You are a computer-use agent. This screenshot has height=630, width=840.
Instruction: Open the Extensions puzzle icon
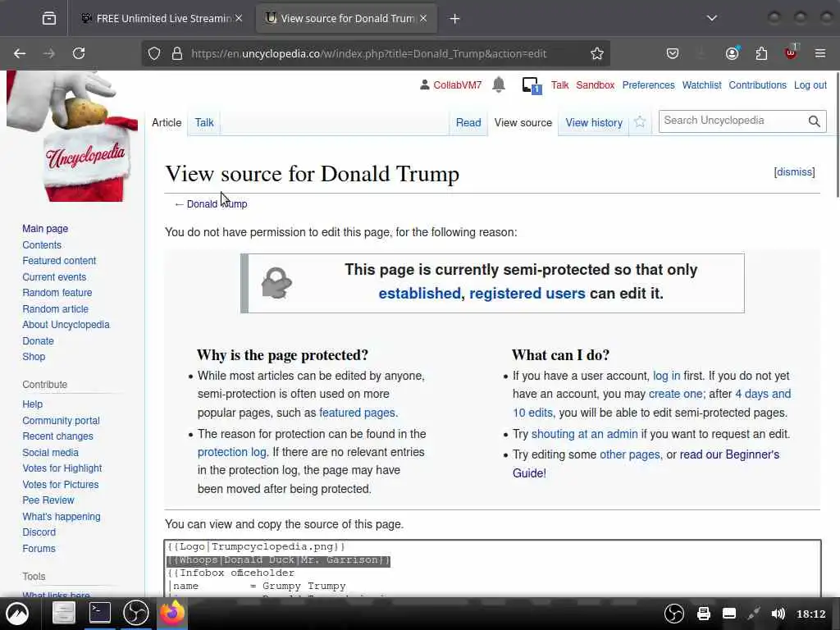pyautogui.click(x=761, y=53)
